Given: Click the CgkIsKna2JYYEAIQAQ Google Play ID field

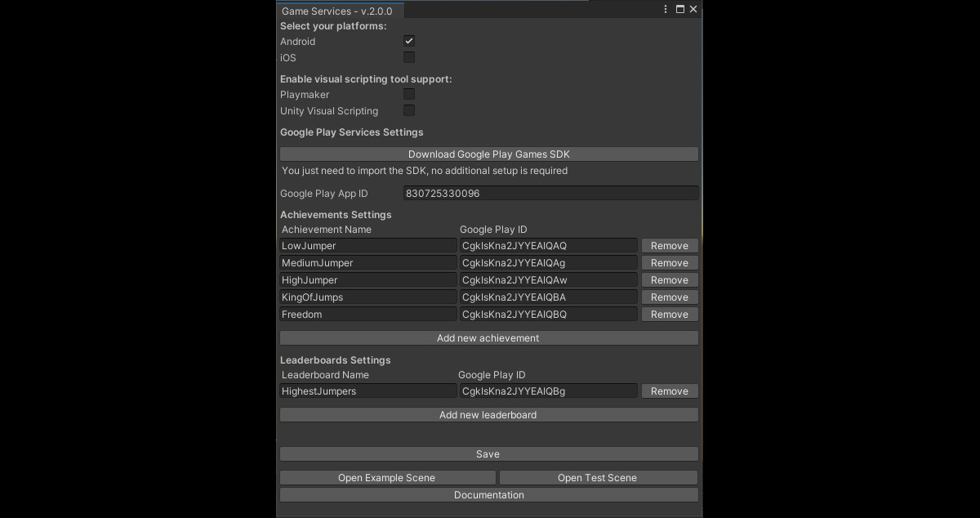Looking at the screenshot, I should click(x=548, y=246).
